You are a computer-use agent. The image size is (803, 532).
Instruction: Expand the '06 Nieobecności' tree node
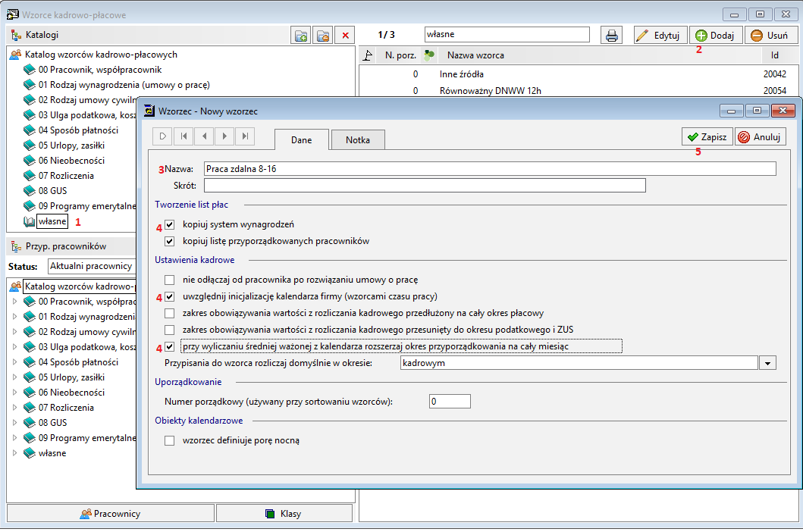14,393
